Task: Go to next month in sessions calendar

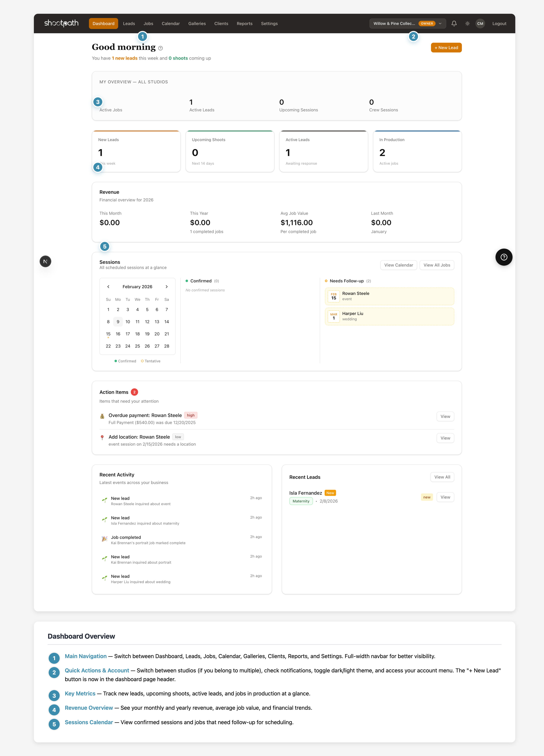Action: (167, 286)
